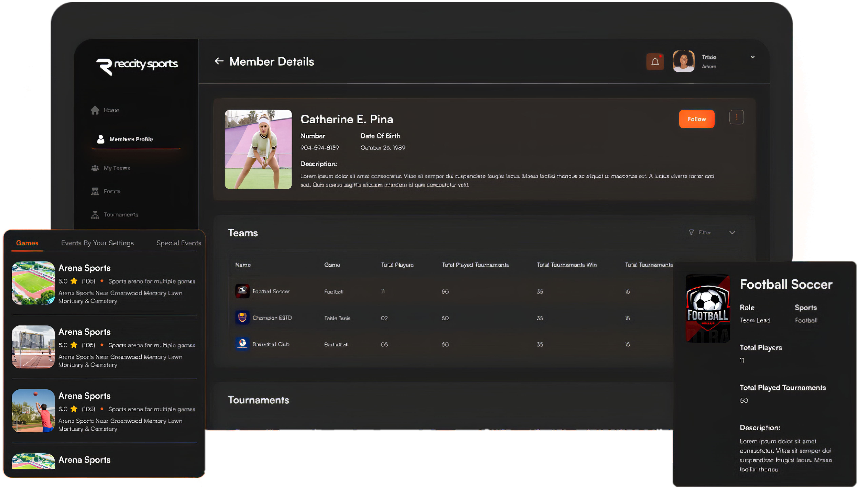
Task: Click the first Arena Sports stadium thumbnail
Action: [33, 283]
